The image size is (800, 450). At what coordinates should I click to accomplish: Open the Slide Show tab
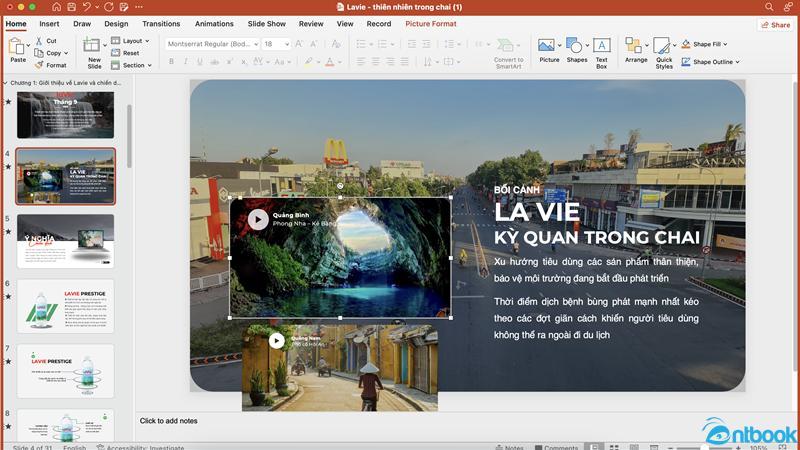tap(266, 24)
